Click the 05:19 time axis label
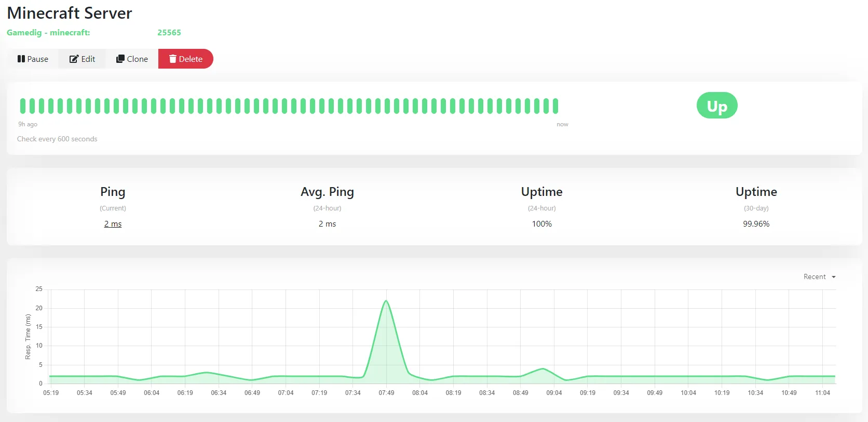This screenshot has width=868, height=422. 51,393
